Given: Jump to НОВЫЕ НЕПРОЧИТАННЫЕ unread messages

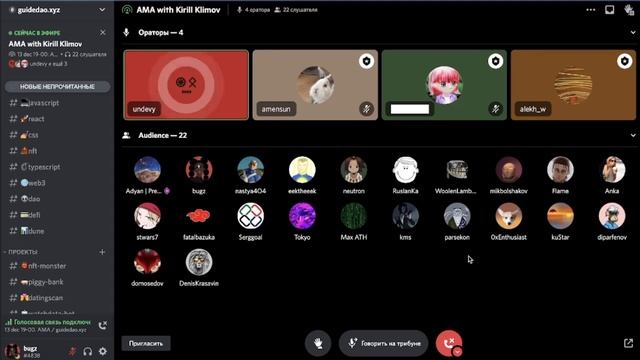Looking at the screenshot, I should pos(57,87).
